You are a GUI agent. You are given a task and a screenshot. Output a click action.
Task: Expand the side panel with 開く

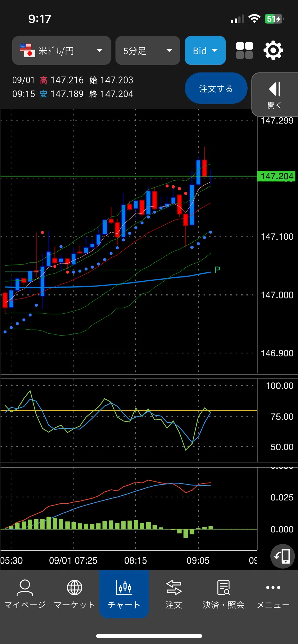coord(275,95)
